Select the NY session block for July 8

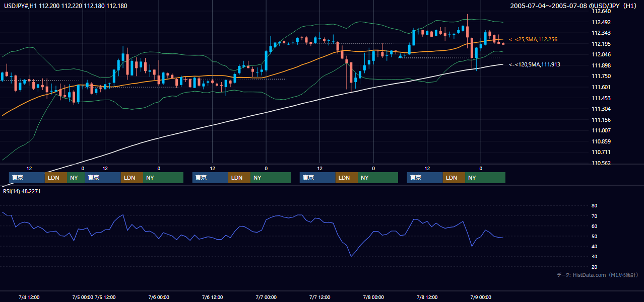[485, 178]
